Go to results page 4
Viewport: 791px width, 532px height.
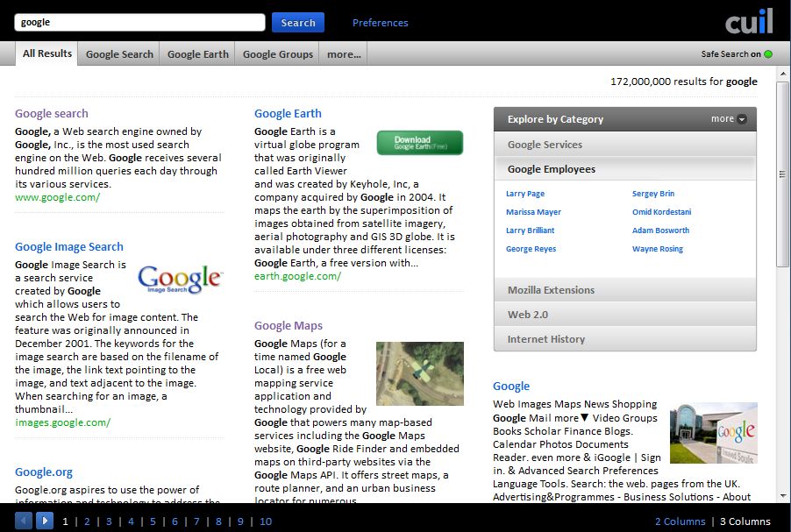pyautogui.click(x=131, y=521)
